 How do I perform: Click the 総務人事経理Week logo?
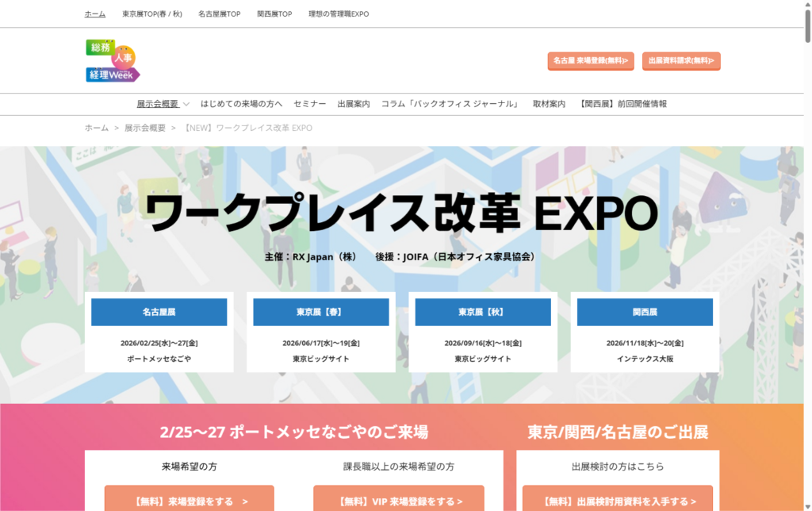[113, 60]
